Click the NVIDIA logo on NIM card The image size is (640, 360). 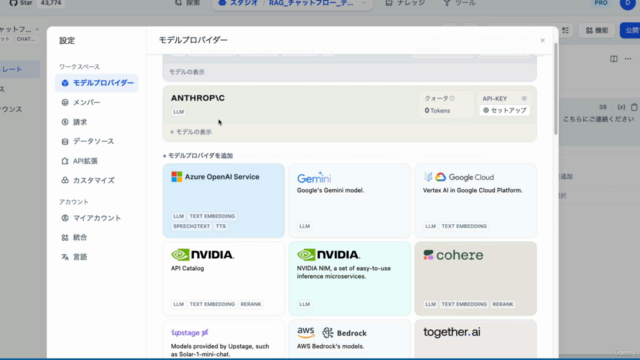(329, 255)
